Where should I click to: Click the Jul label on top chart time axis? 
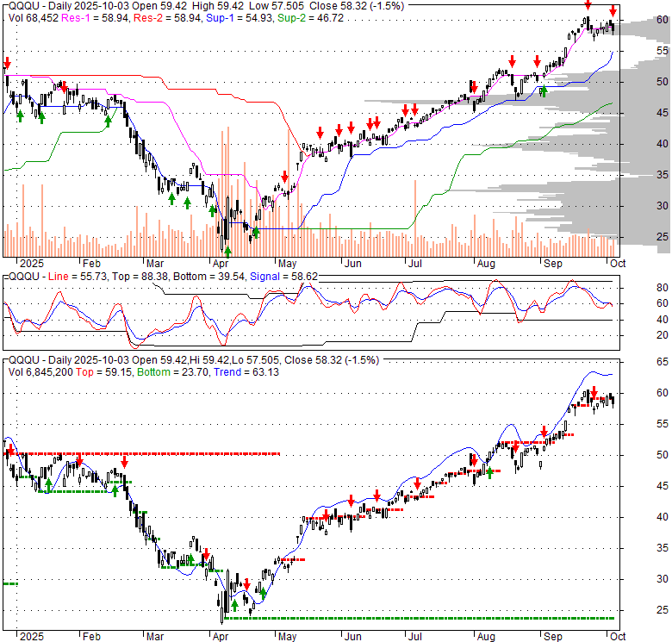coord(414,263)
